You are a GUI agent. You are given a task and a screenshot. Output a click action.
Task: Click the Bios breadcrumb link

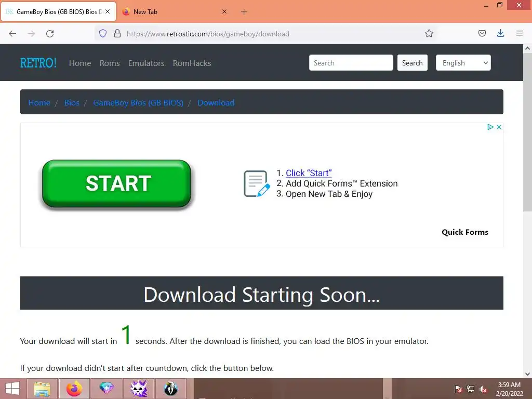[72, 102]
